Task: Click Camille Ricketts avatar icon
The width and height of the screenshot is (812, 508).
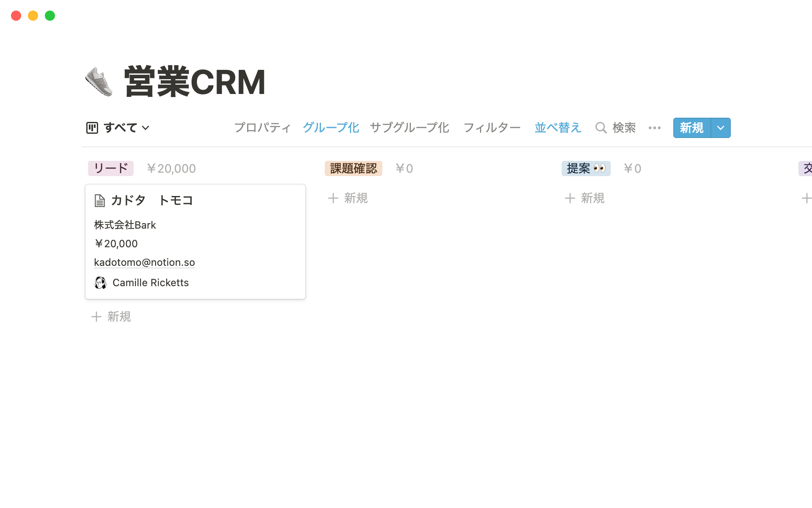Action: pos(100,283)
